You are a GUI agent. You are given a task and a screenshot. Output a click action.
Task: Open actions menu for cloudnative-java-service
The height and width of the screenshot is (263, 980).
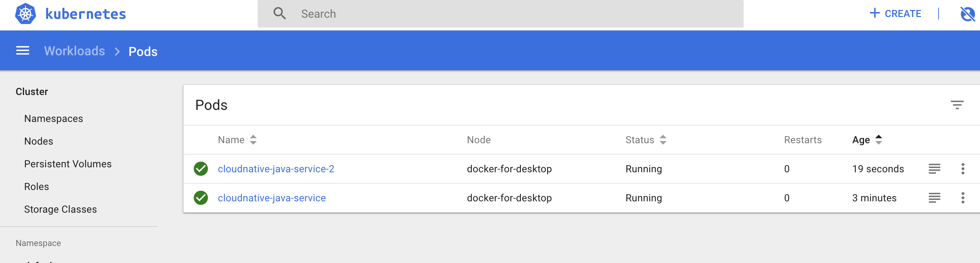pyautogui.click(x=963, y=198)
